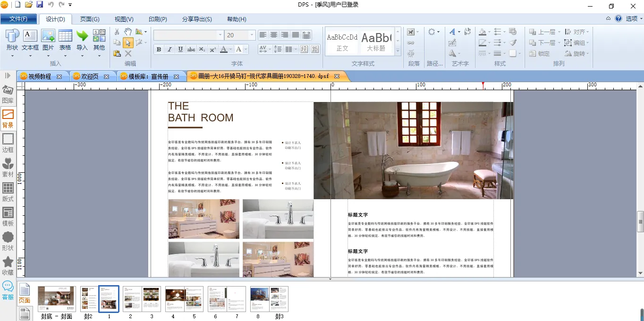This screenshot has height=321, width=644.
Task: Select the hand pan tool
Action: click(x=128, y=32)
